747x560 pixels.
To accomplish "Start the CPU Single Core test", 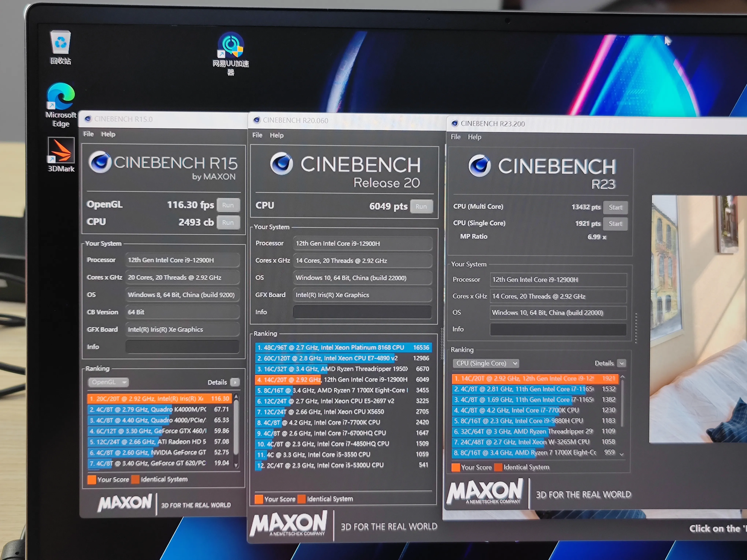I will [615, 223].
